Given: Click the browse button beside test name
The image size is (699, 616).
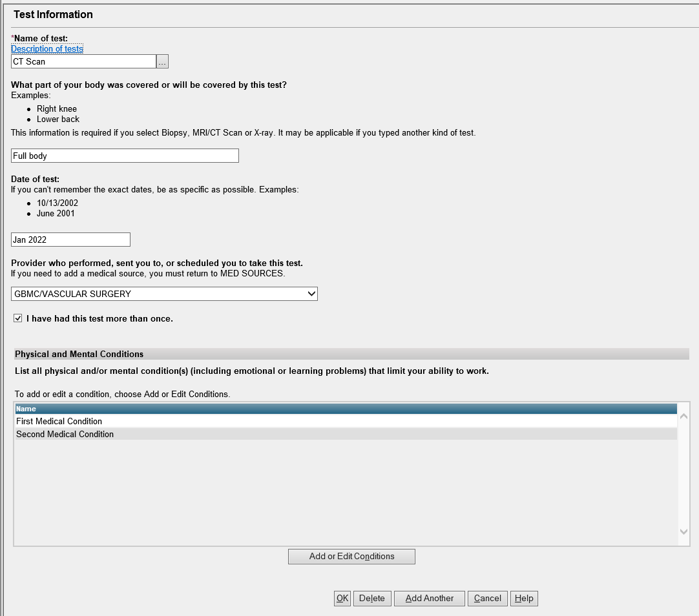Looking at the screenshot, I should click(x=162, y=62).
